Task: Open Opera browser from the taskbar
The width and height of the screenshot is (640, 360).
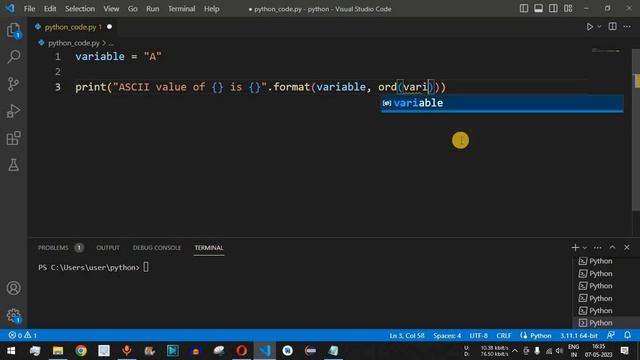Action: click(x=241, y=351)
